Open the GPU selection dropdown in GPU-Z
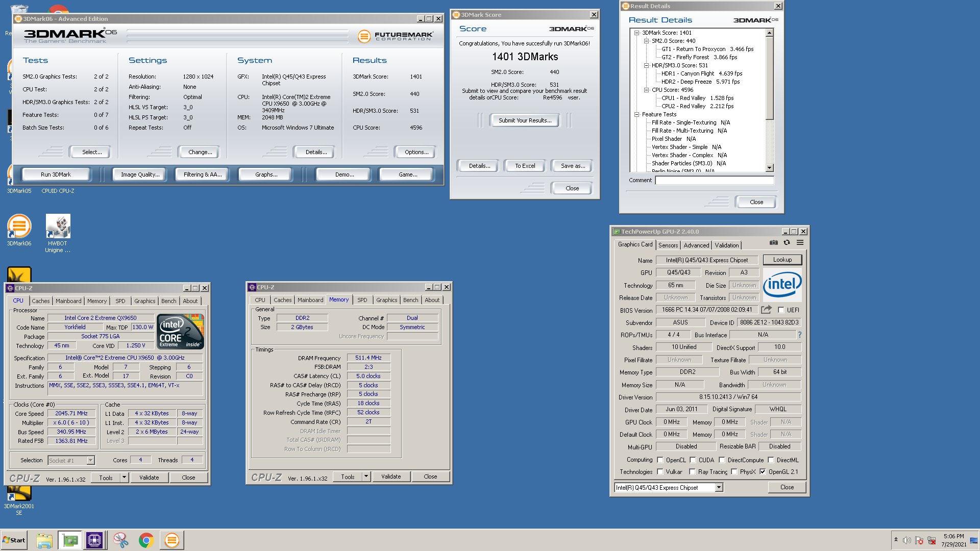This screenshot has width=980, height=551. pyautogui.click(x=719, y=488)
